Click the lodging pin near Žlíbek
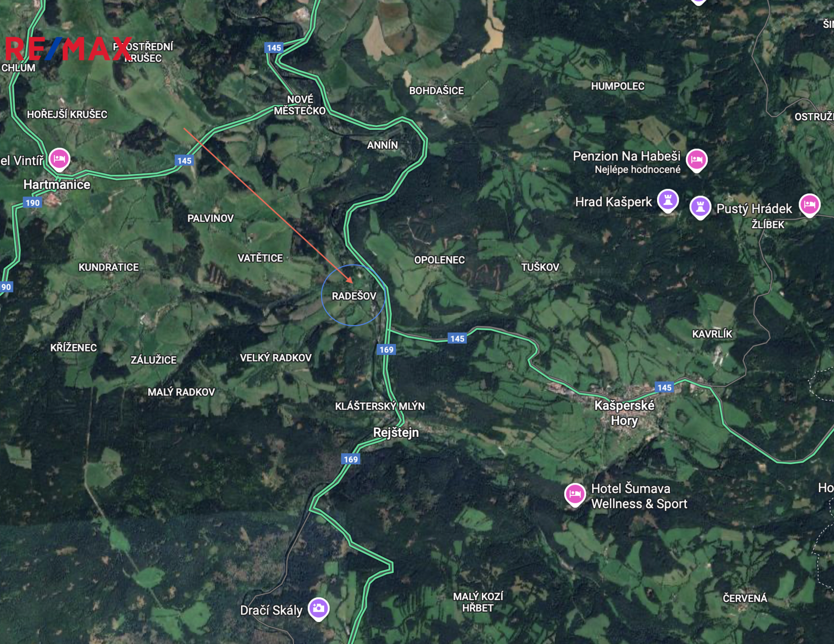 click(x=809, y=204)
